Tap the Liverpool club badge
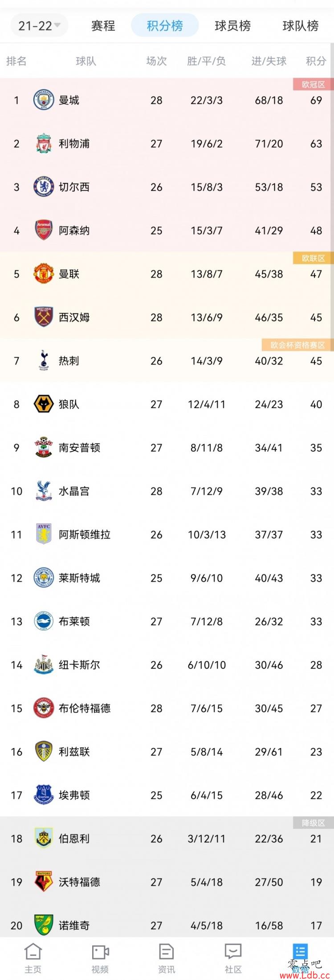The image size is (334, 980). [44, 143]
